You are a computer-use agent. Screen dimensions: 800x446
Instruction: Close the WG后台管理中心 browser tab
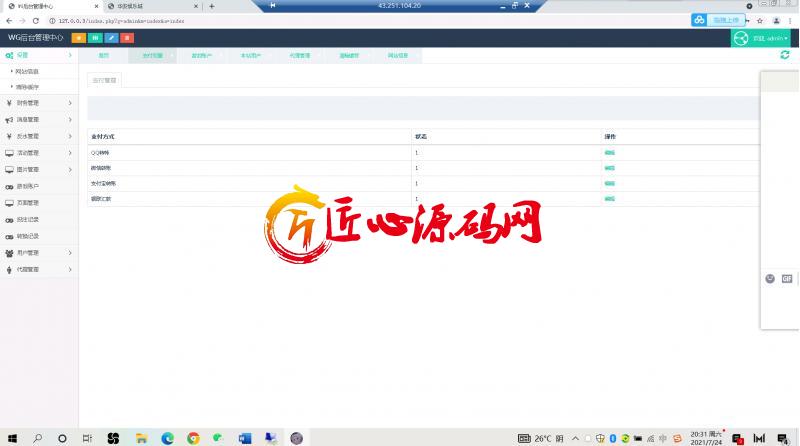(96, 6)
